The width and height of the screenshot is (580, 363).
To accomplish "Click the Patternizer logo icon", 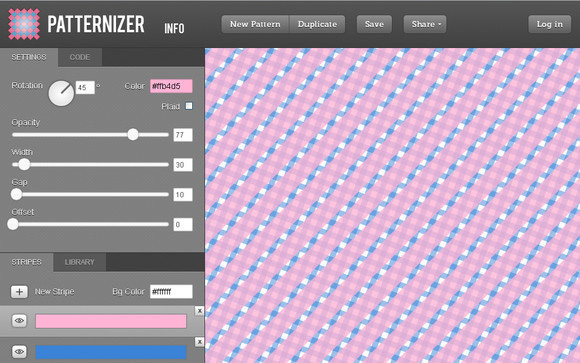I will click(24, 24).
